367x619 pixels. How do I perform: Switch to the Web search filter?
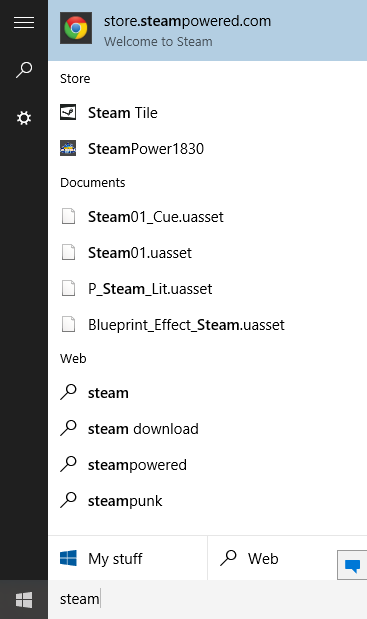[272, 558]
